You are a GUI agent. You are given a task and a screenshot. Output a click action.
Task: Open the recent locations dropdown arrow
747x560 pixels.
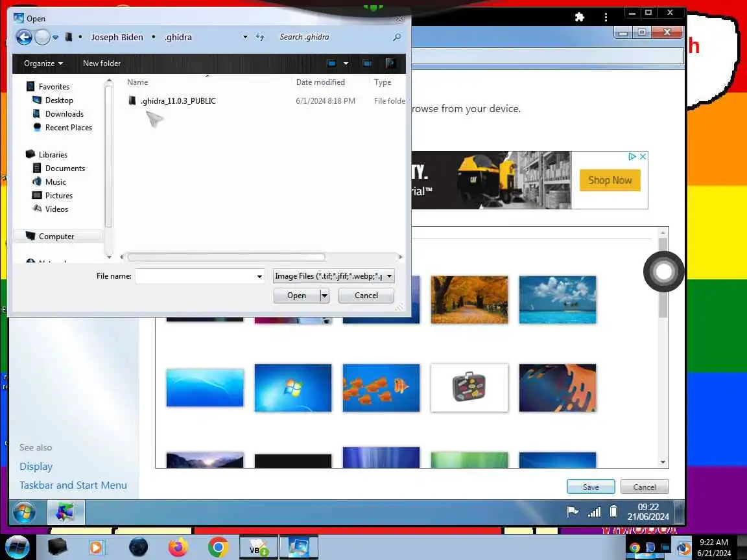[55, 37]
